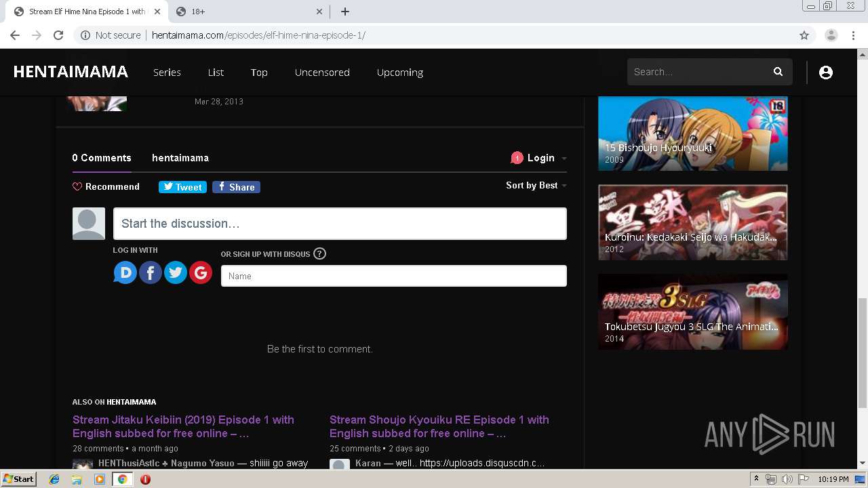Switch to the 18+ browser tab
Screen dimensions: 868x488
click(x=249, y=12)
